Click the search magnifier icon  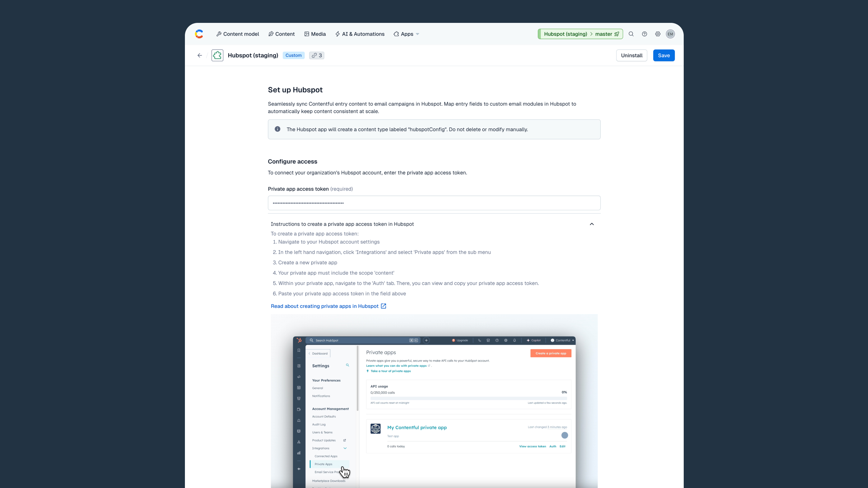(x=631, y=34)
